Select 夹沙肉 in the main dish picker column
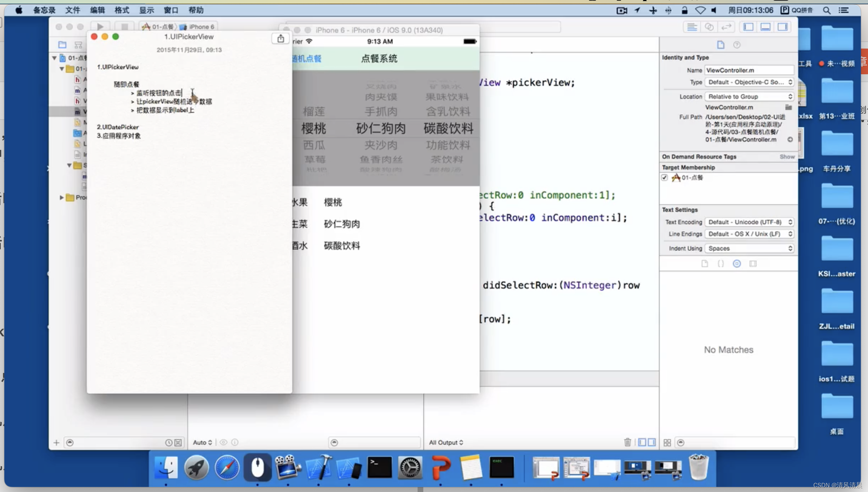Screen dimensions: 868x492 click(381, 145)
